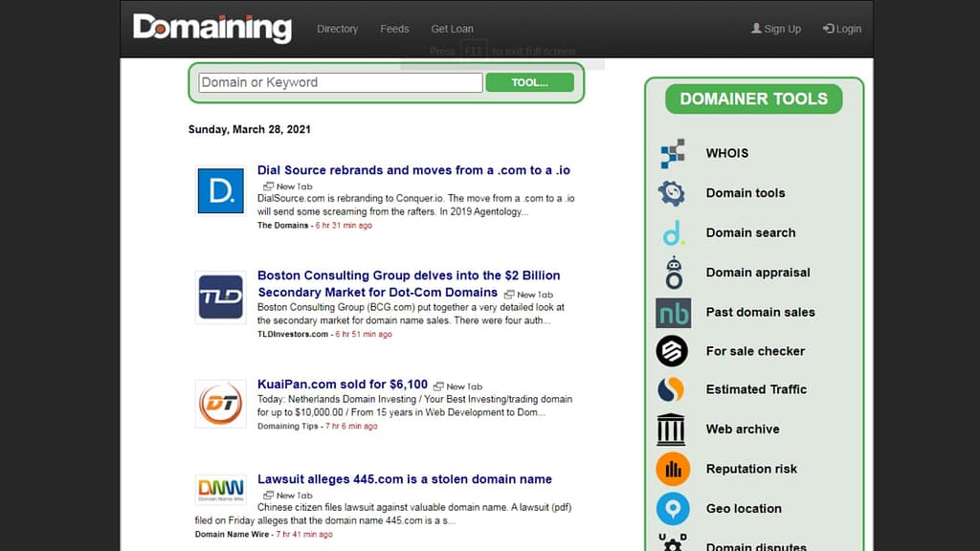980x551 pixels.
Task: Run the For sale checker tool
Action: click(673, 351)
